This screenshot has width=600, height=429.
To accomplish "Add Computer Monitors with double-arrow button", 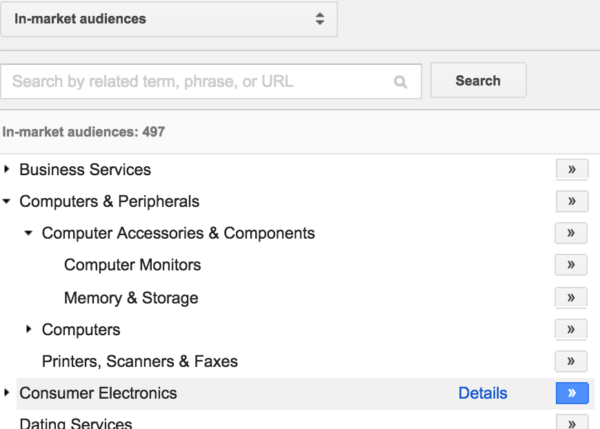I will click(571, 265).
